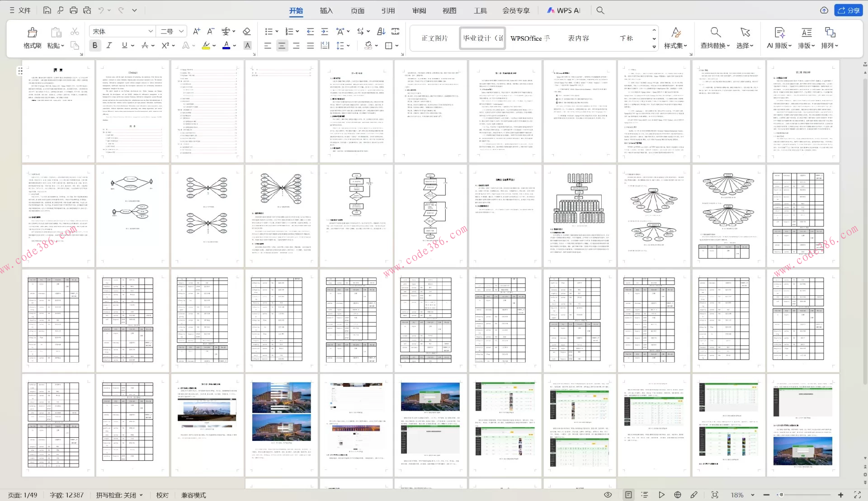Toggle bold formatting
Screen dimensions: 868x501
coord(94,45)
